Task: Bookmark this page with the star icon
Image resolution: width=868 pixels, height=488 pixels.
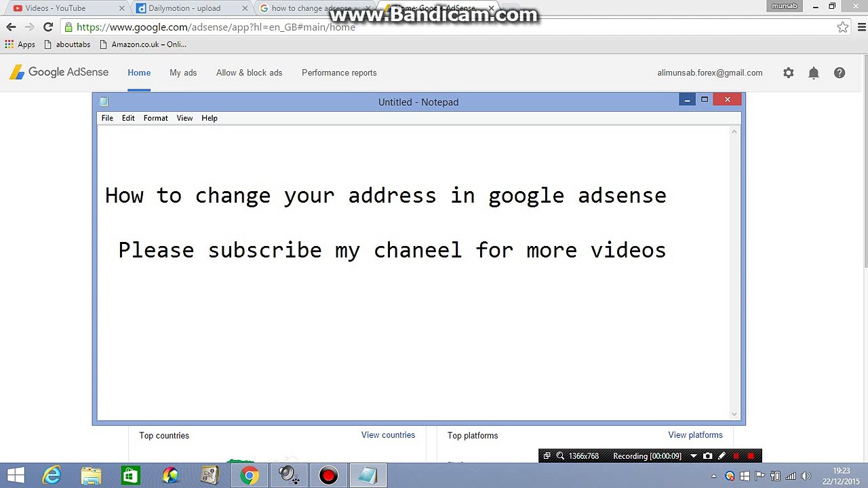Action: 842,27
